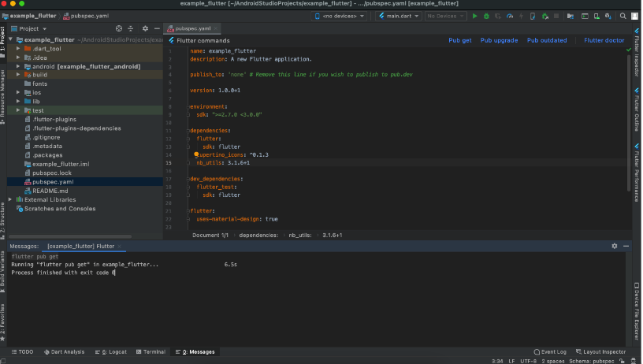The image size is (643, 364).
Task: Start debugging with the Debug bug icon
Action: (486, 16)
